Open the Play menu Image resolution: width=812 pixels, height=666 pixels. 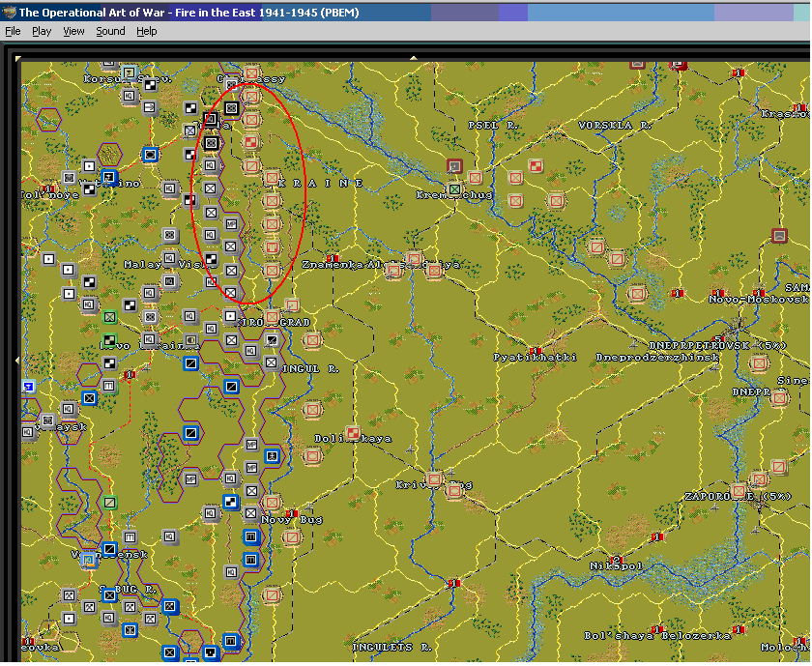(x=42, y=31)
